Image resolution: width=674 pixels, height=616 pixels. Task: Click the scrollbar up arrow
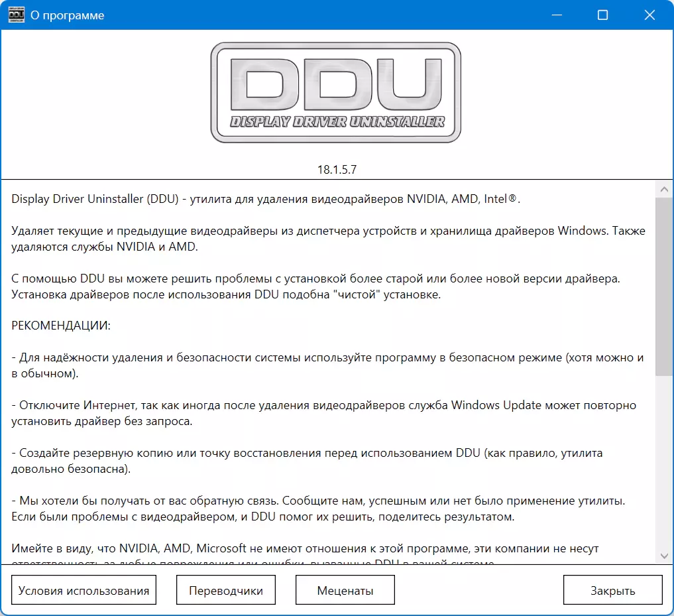664,189
